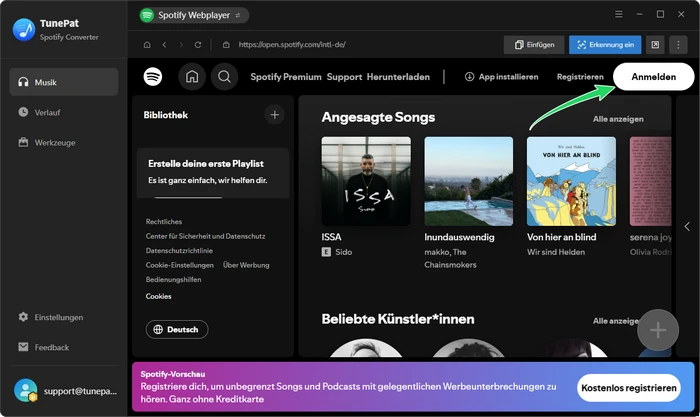Open the Rechtliches link

163,221
